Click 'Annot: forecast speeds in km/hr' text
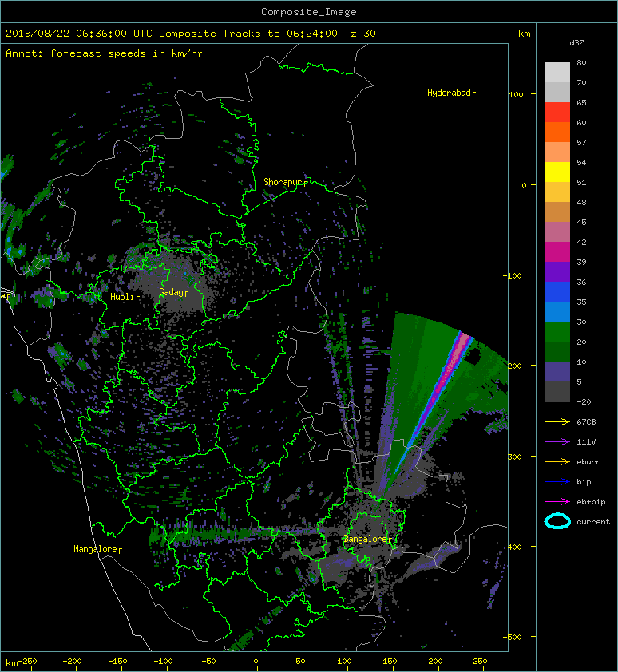This screenshot has height=672, width=618. [x=105, y=53]
